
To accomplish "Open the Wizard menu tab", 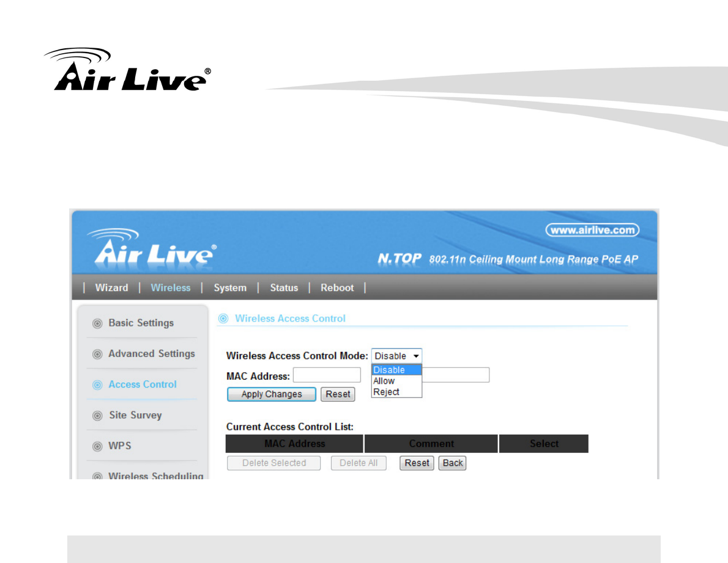I will 111,287.
